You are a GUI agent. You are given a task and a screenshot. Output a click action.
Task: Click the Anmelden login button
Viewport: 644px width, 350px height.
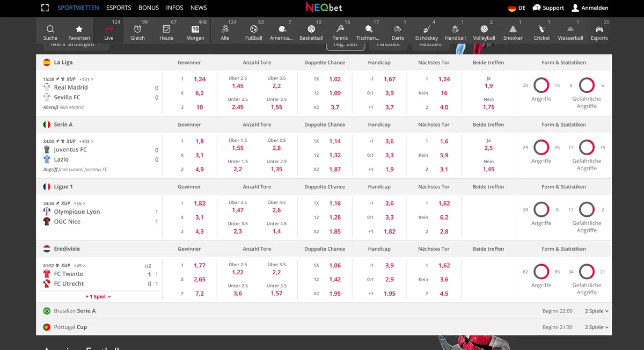point(590,8)
